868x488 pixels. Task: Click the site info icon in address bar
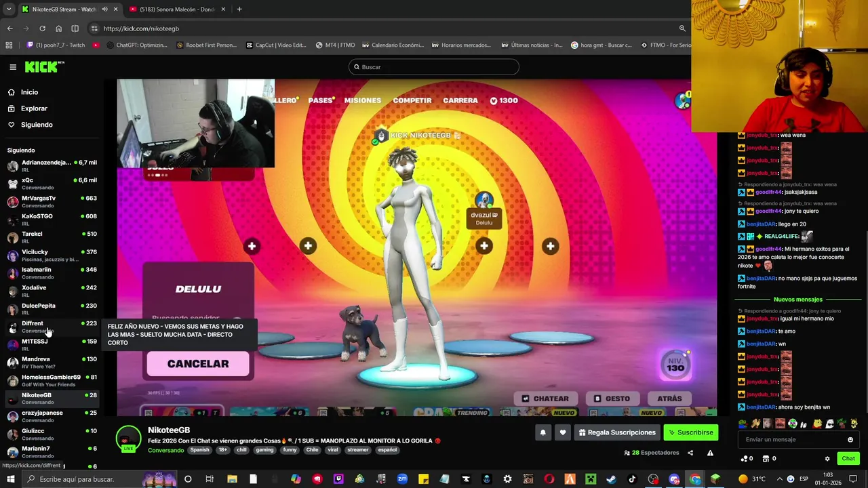94,28
